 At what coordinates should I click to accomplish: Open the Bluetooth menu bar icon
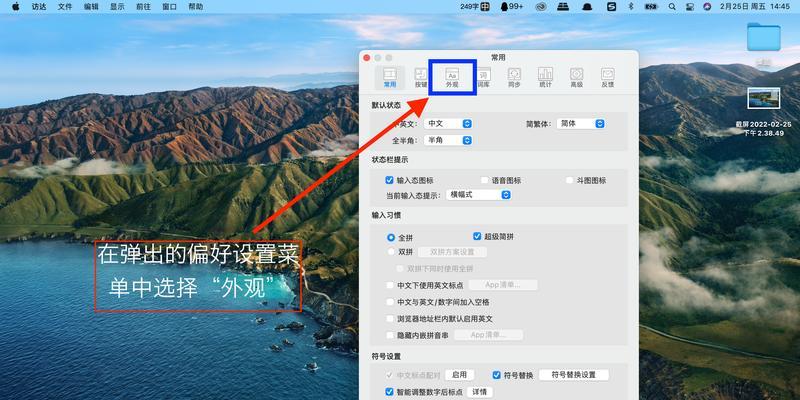[x=631, y=7]
